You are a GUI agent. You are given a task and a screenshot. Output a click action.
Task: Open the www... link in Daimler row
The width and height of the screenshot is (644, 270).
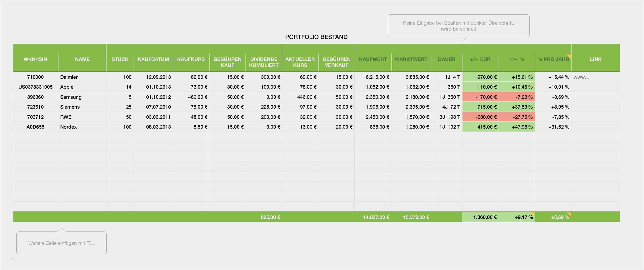(581, 77)
